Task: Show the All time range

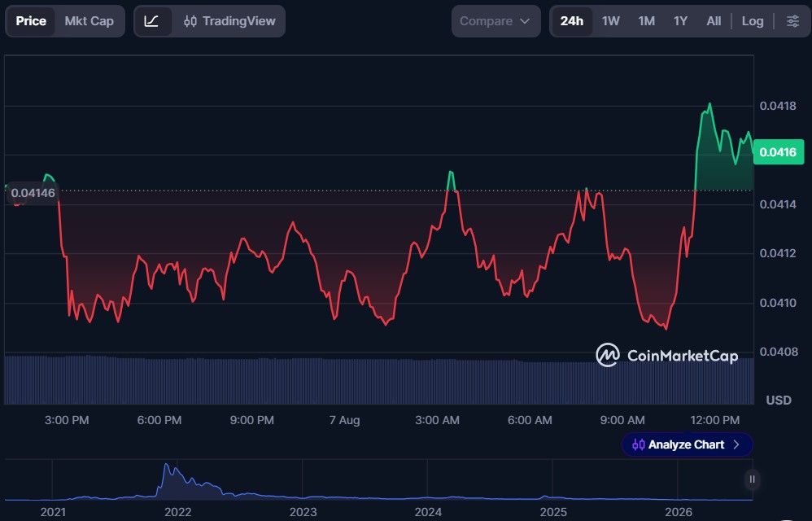Action: 714,21
